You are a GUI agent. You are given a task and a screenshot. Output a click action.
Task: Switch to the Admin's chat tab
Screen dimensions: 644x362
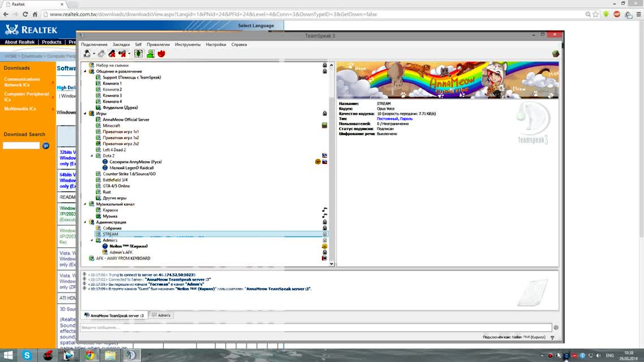(161, 315)
